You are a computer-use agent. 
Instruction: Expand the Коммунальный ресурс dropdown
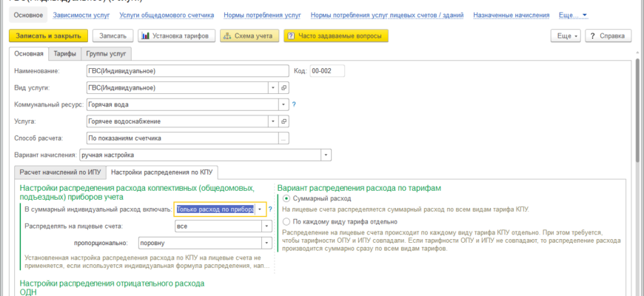284,104
